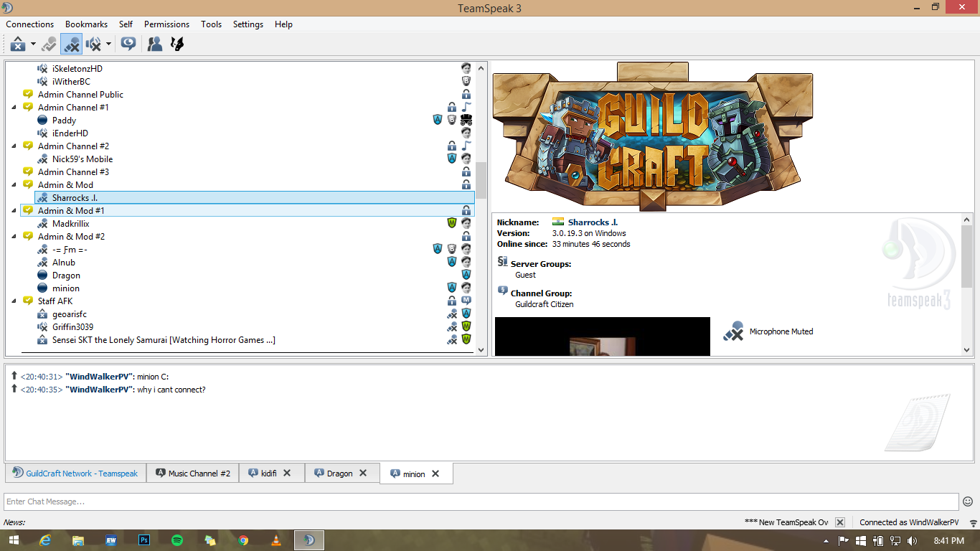The height and width of the screenshot is (551, 980).
Task: Collapse the Admin Channel #2 tree node
Action: point(14,146)
